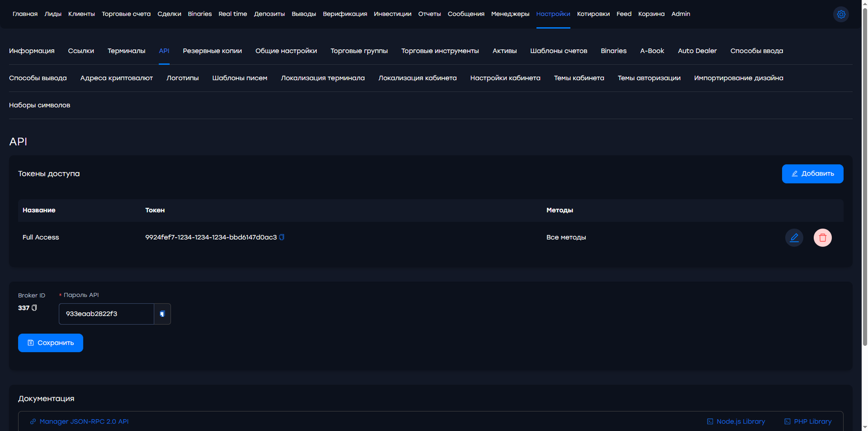Open Котировки from the top menu
This screenshot has height=431, width=868.
pos(593,14)
